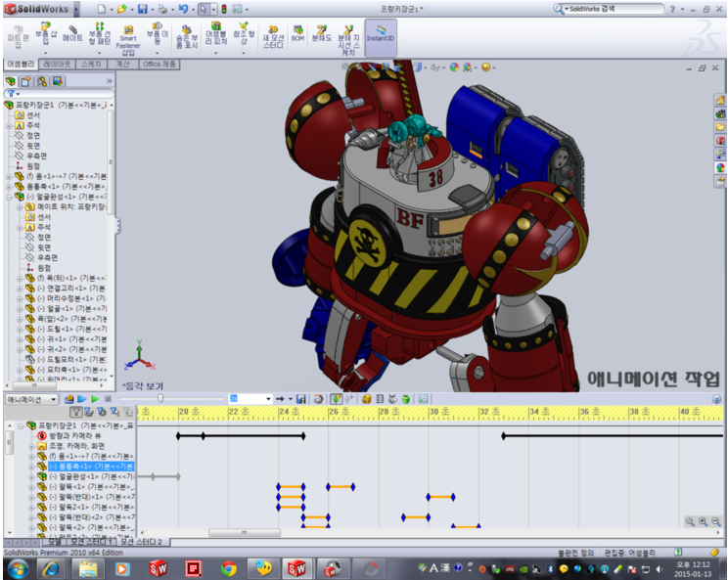Expand 팔뚝<1> in the motion study tree
Image resolution: width=728 pixels, height=580 pixels.
tap(31, 487)
